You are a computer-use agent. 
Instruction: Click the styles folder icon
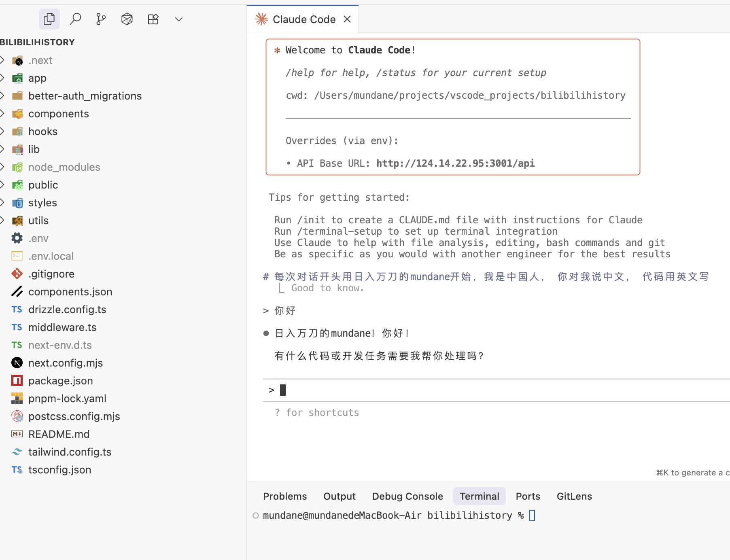[x=17, y=203]
